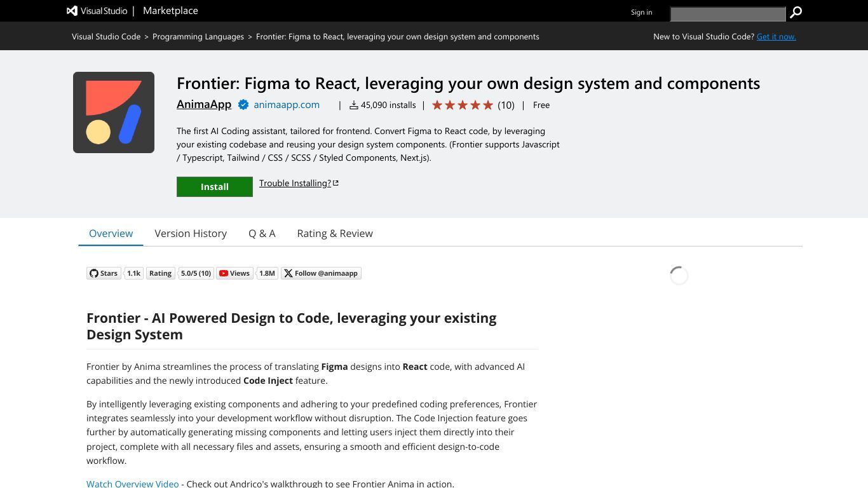Click the Get it now link
This screenshot has width=868, height=488.
click(x=776, y=36)
